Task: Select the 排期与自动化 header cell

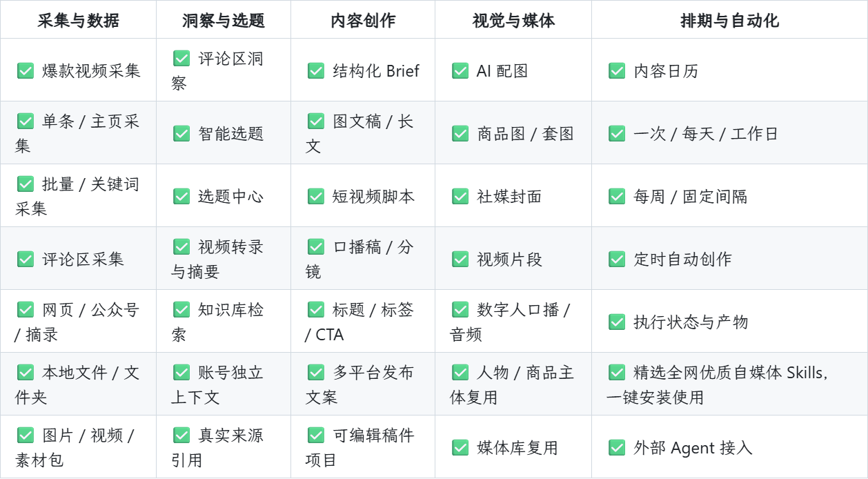Action: 729,20
